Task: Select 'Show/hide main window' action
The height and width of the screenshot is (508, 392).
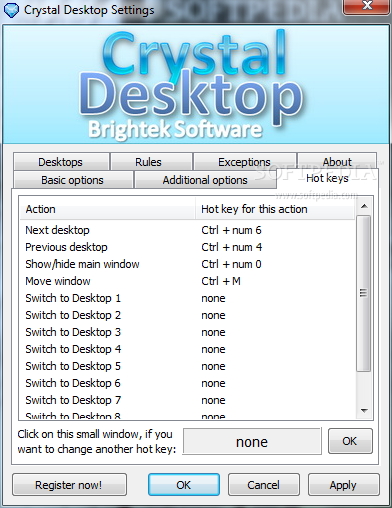Action: [188, 264]
